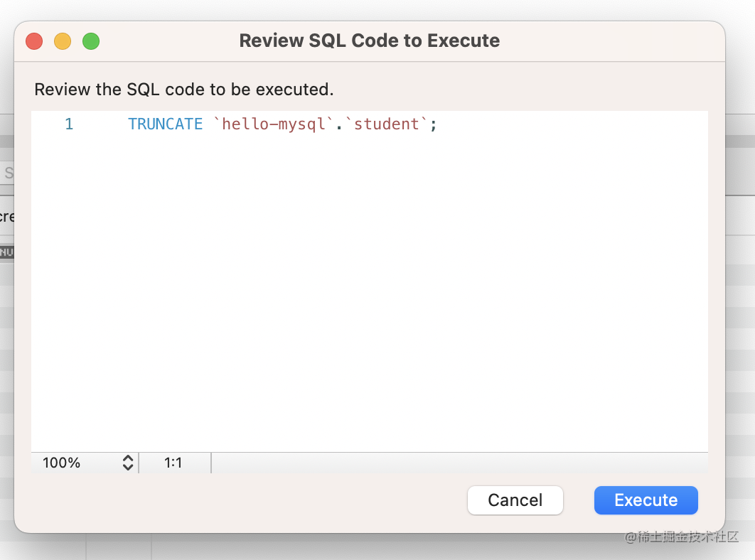Screen dimensions: 755x560
Task: Click the blue Execute button
Action: [646, 500]
